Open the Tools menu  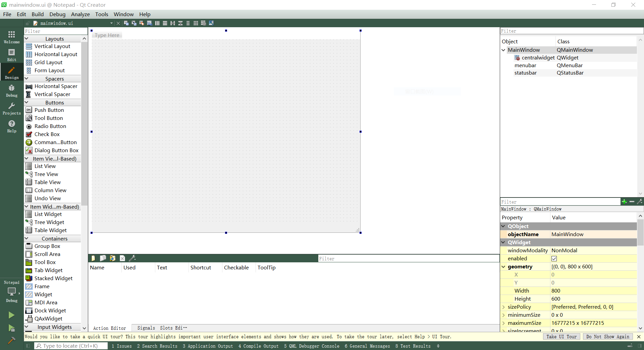click(102, 14)
